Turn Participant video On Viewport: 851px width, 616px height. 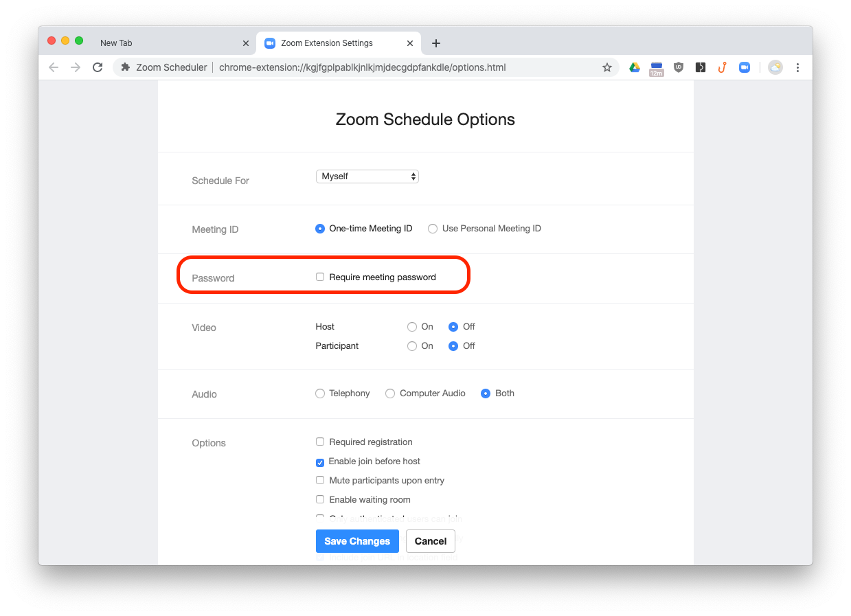click(x=412, y=346)
